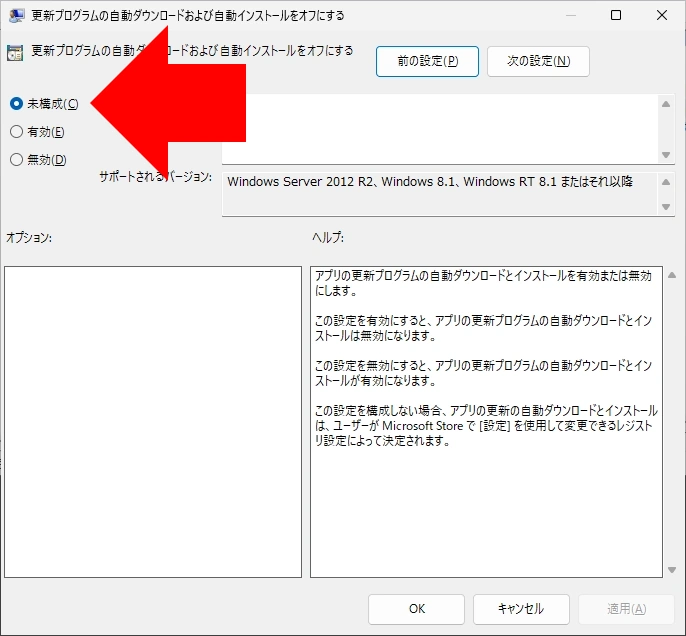Screen dimensions: 686x636
Task: Click the 前の設定(P) button
Action: (427, 61)
